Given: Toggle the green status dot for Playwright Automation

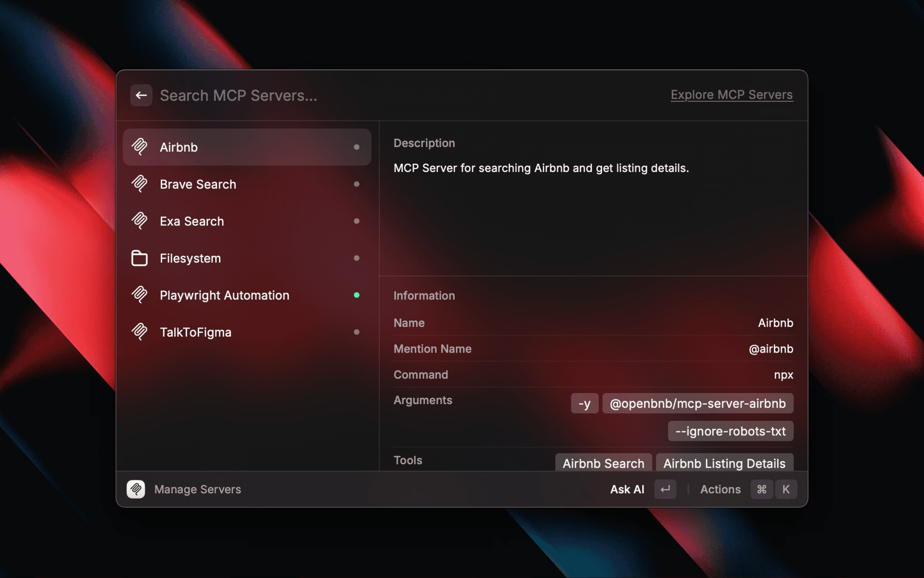Looking at the screenshot, I should tap(357, 295).
